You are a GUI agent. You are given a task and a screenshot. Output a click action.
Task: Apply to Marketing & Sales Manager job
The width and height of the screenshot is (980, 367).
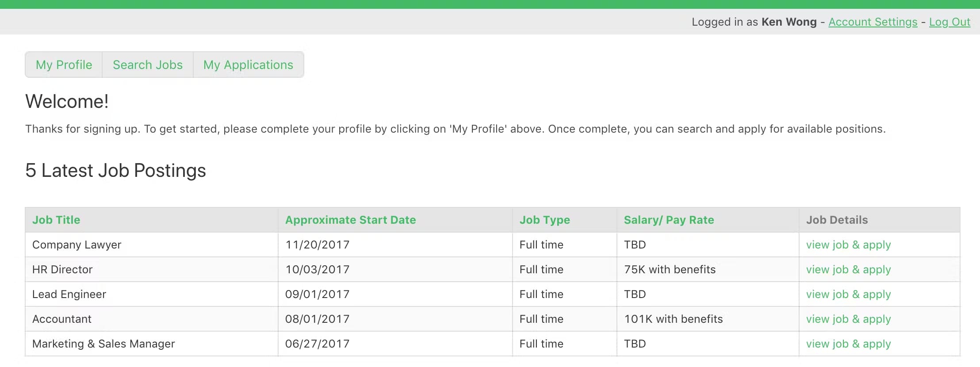pos(848,344)
